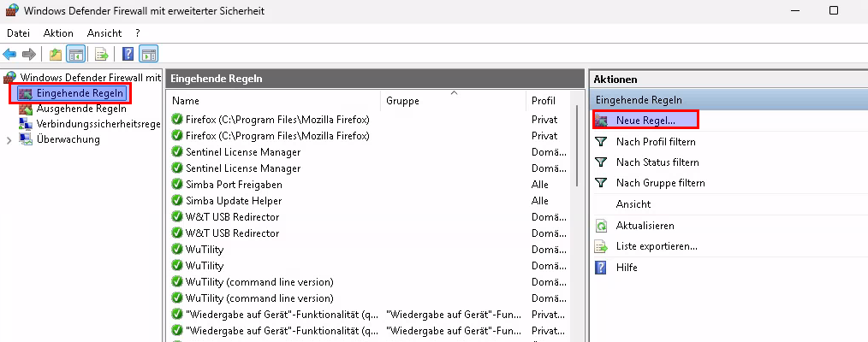Open the Ansicht menu in menu bar
The width and height of the screenshot is (868, 342).
click(x=104, y=32)
